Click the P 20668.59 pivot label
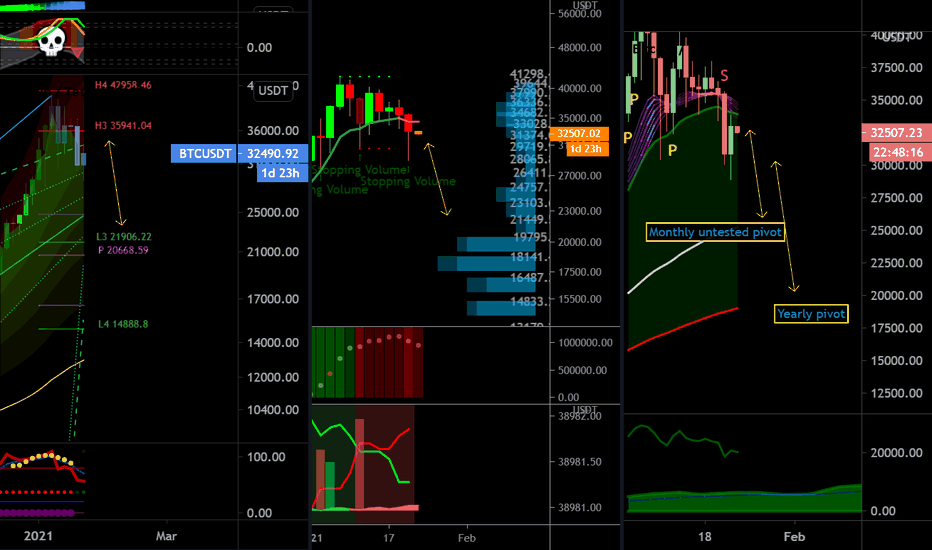 (124, 250)
